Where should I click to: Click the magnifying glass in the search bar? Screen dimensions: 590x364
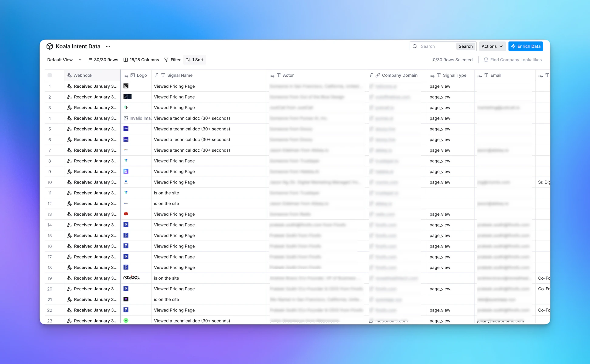click(415, 46)
